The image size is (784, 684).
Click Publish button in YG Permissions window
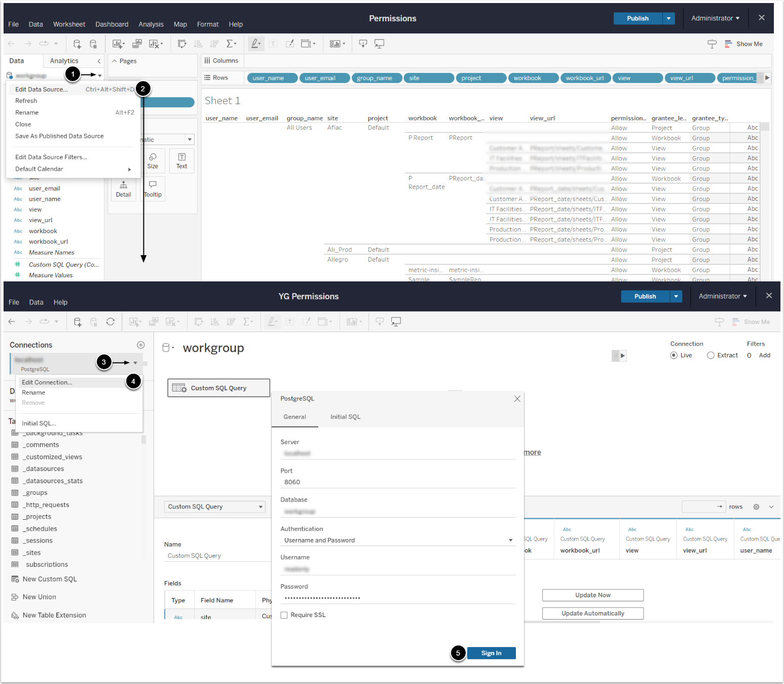645,296
